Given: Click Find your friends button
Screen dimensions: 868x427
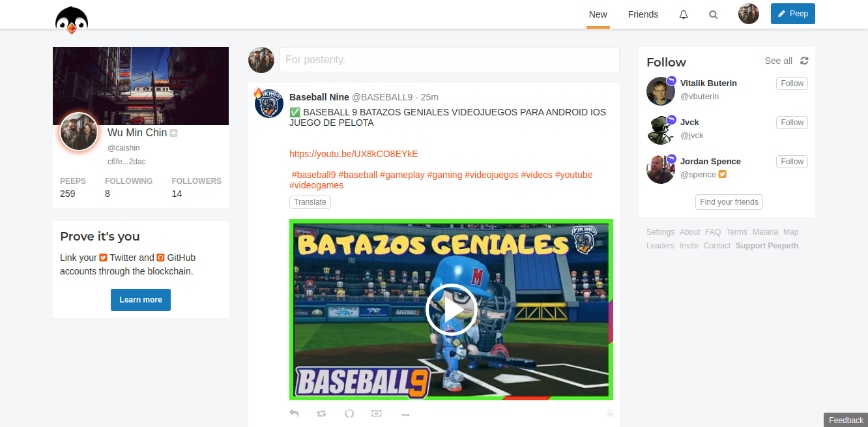Looking at the screenshot, I should point(729,202).
